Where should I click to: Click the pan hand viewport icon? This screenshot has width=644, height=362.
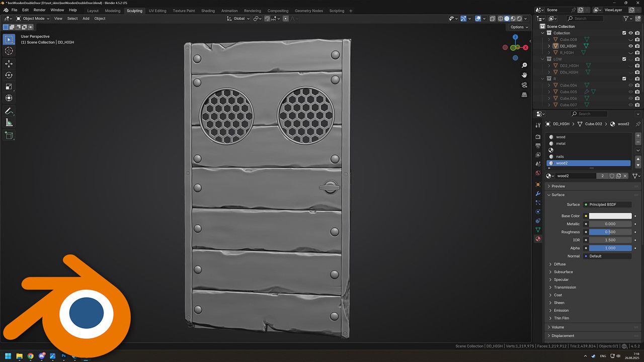point(524,75)
